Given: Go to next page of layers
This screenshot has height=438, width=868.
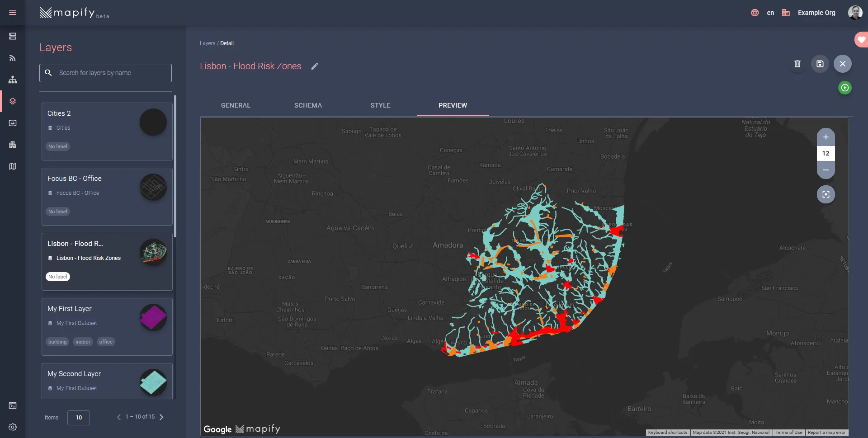Looking at the screenshot, I should click(x=161, y=417).
